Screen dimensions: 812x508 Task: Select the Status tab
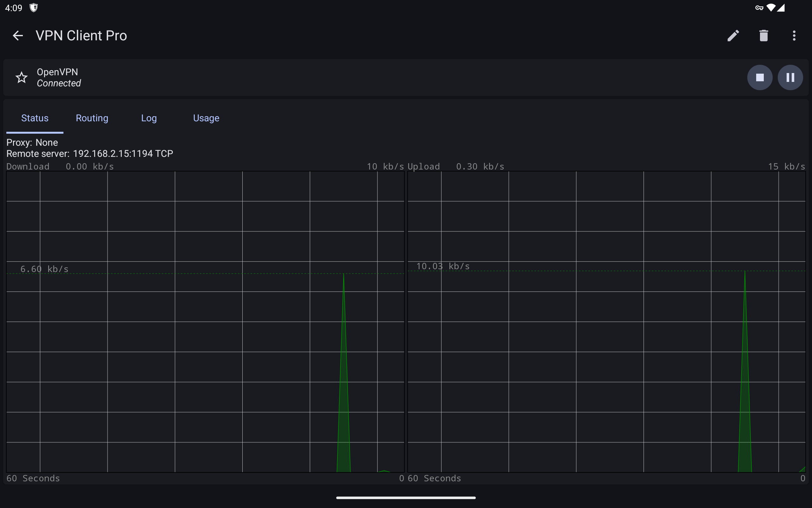click(35, 118)
